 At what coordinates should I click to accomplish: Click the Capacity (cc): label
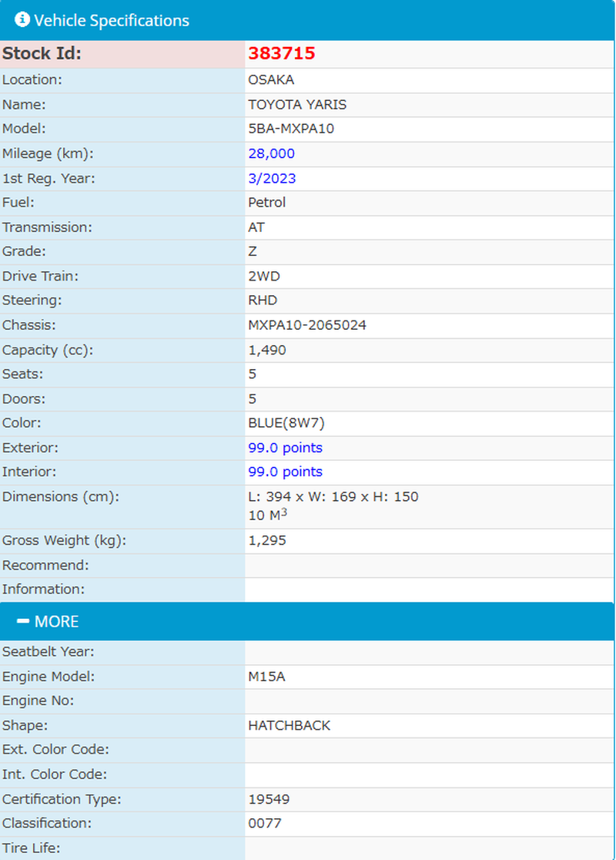tap(48, 350)
